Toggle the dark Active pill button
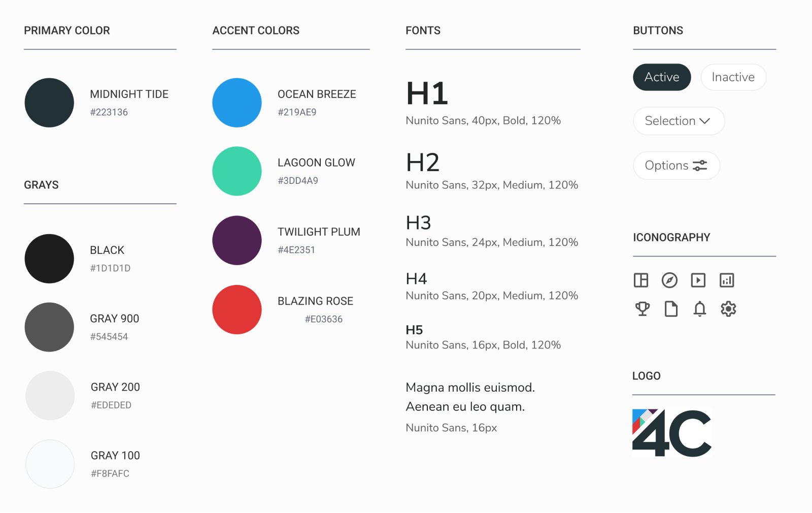Image resolution: width=812 pixels, height=513 pixels. tap(662, 77)
